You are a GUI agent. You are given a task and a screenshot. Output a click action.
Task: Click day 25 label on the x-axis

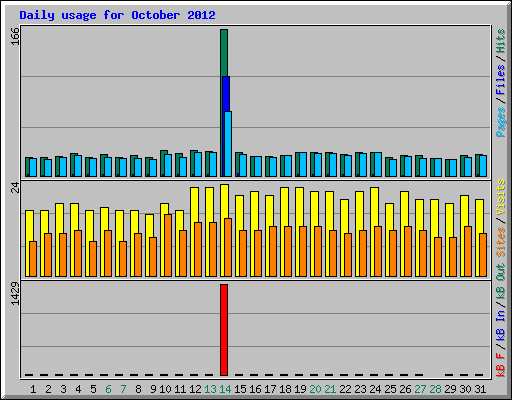[x=390, y=389]
